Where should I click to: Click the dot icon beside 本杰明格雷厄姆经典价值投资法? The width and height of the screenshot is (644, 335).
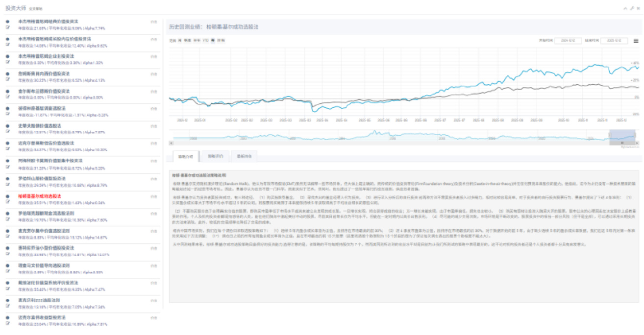coord(8,22)
